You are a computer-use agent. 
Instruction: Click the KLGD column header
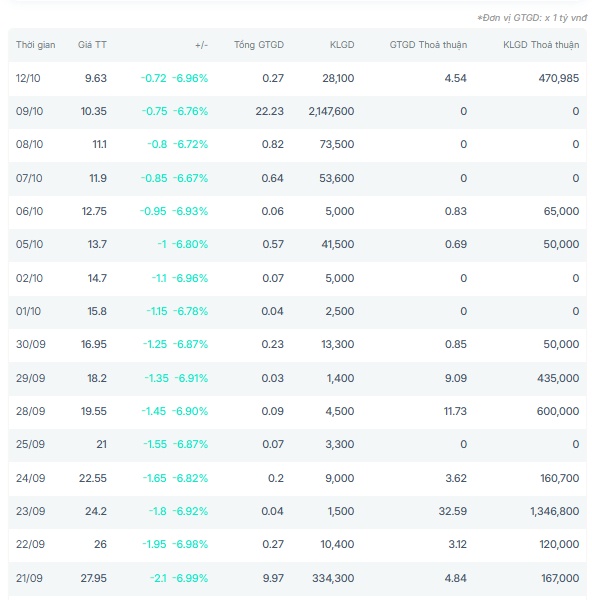point(342,45)
